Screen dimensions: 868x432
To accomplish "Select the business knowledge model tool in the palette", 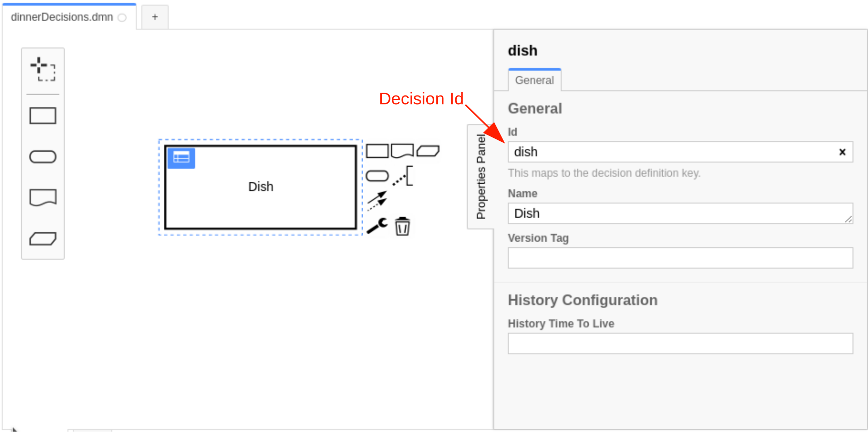I will (43, 239).
